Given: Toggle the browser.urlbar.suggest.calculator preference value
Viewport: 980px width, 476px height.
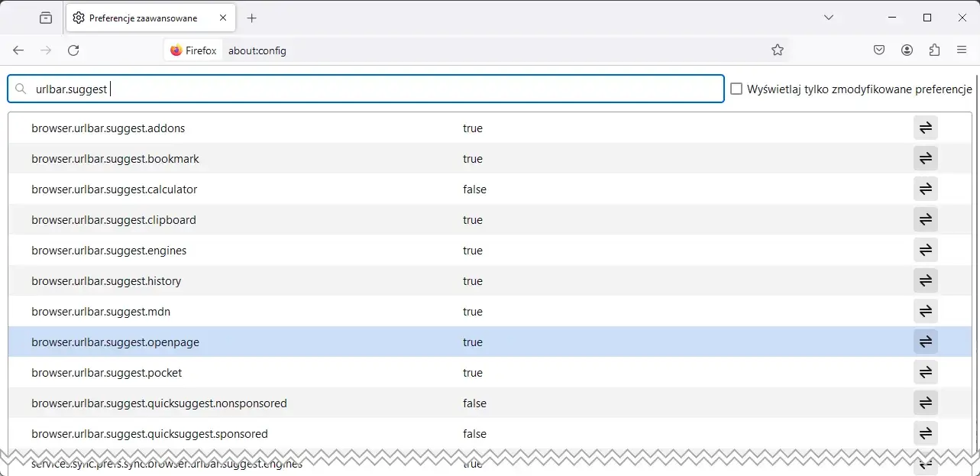Looking at the screenshot, I should [x=925, y=189].
